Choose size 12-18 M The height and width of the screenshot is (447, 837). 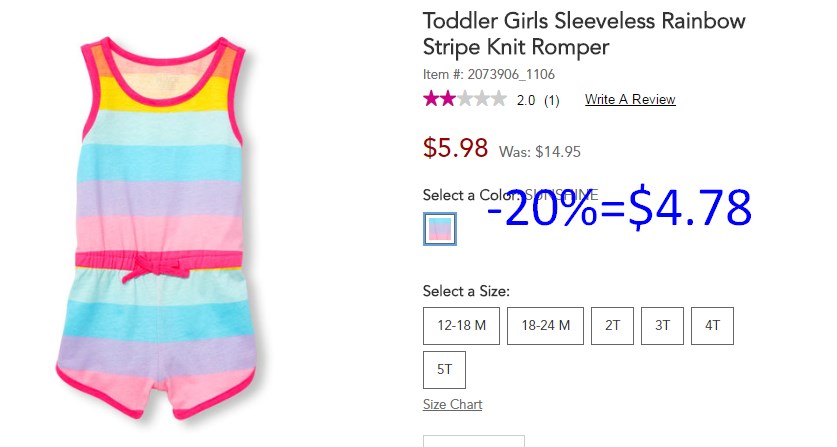[461, 326]
